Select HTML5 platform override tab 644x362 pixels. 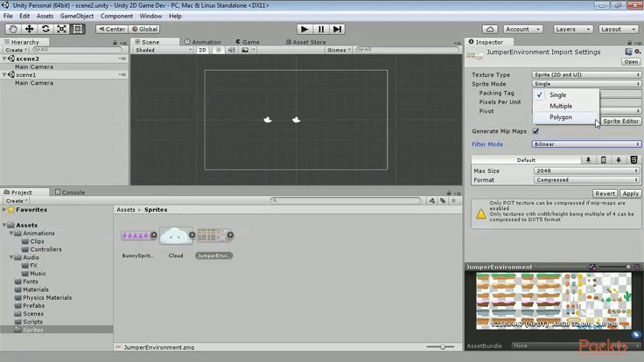633,160
